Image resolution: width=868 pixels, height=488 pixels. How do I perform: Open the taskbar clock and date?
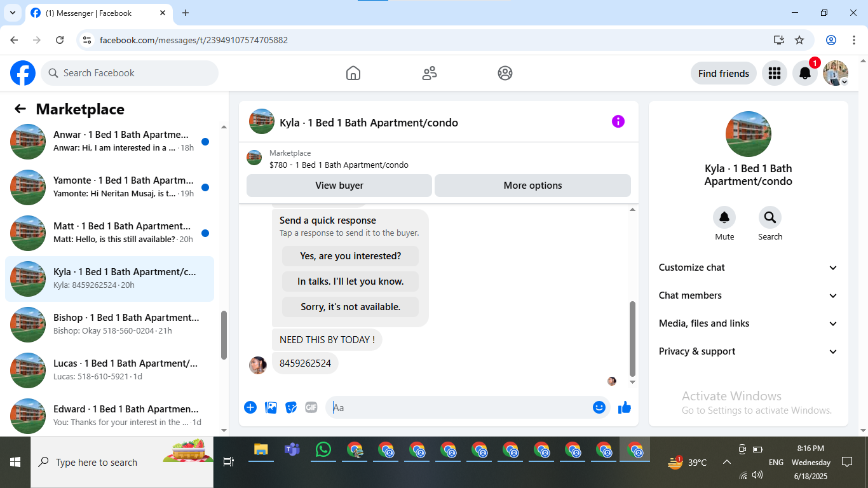(x=811, y=462)
